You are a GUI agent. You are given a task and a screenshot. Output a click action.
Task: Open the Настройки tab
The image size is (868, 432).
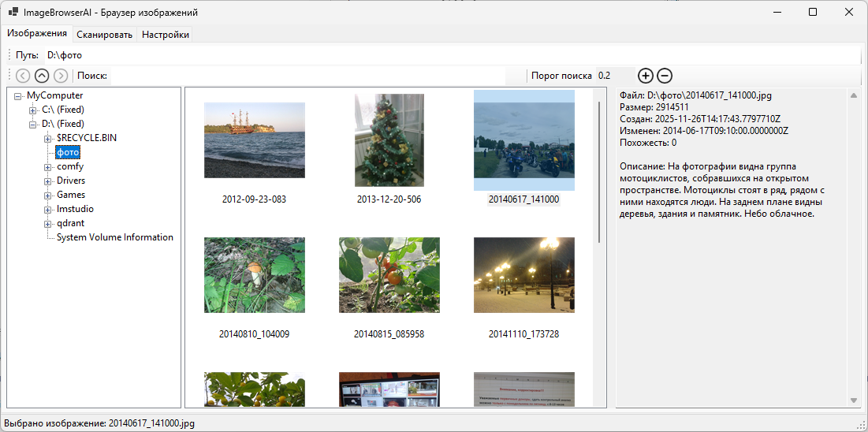(x=165, y=35)
